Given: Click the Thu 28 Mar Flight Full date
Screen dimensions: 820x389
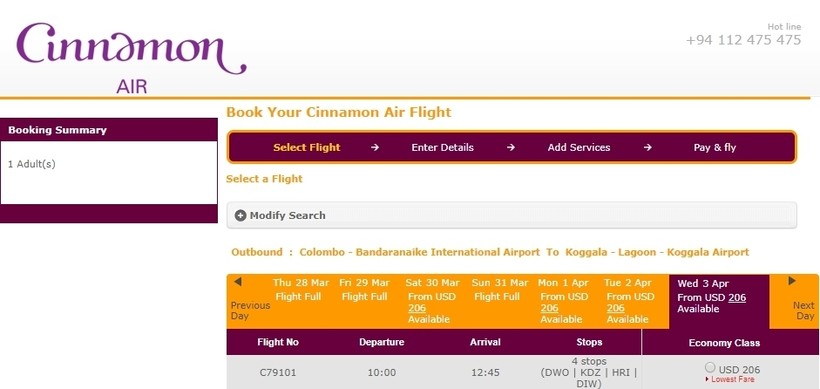Looking at the screenshot, I should [301, 290].
